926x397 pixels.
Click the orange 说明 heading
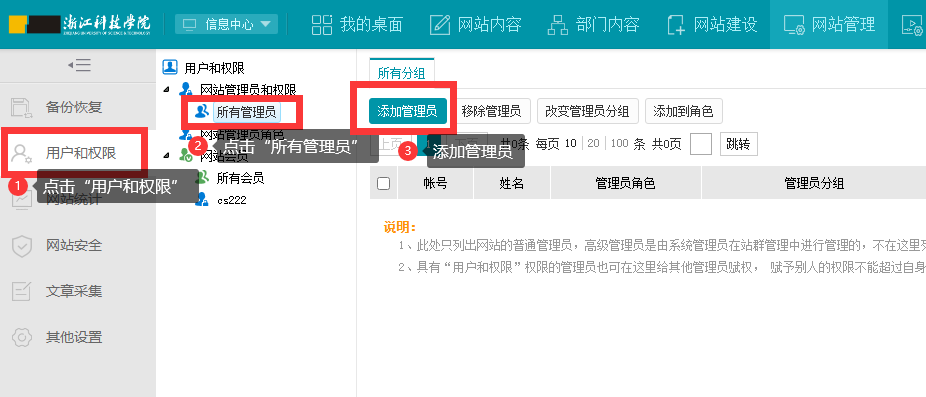click(x=400, y=228)
